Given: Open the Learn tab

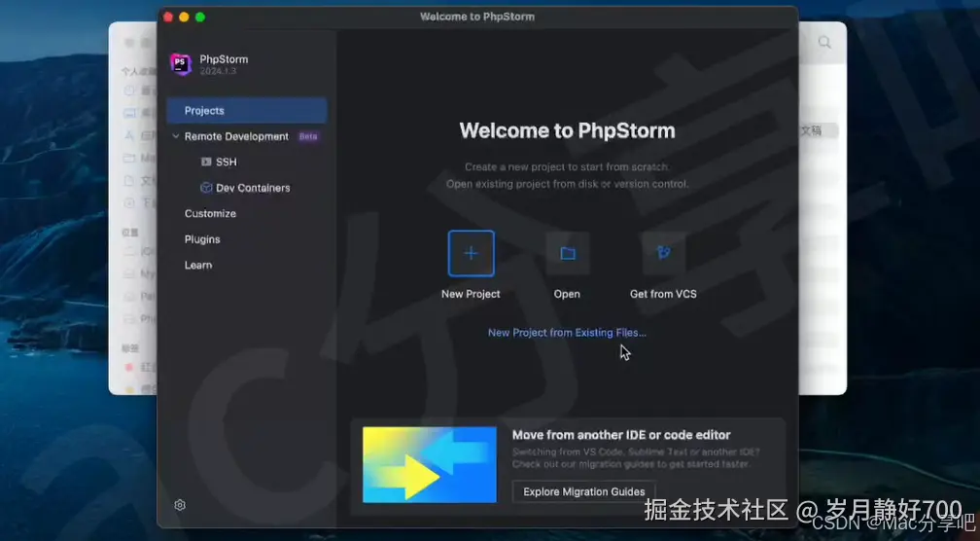Looking at the screenshot, I should coord(198,266).
